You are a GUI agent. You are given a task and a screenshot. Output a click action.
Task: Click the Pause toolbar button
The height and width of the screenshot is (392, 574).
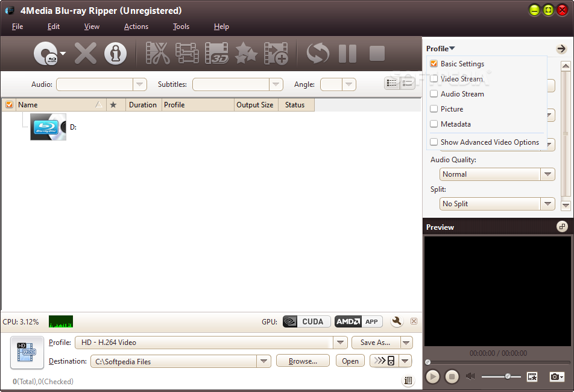tap(347, 54)
